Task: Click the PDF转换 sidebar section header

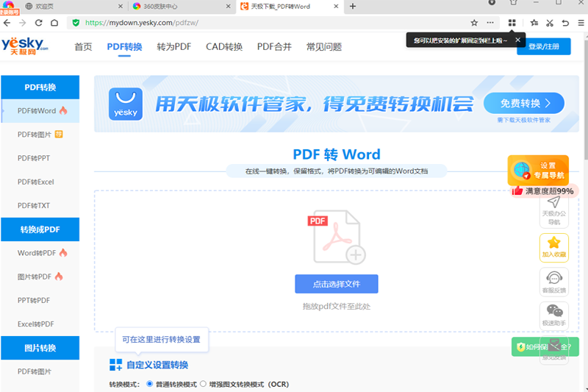Action: pos(40,88)
